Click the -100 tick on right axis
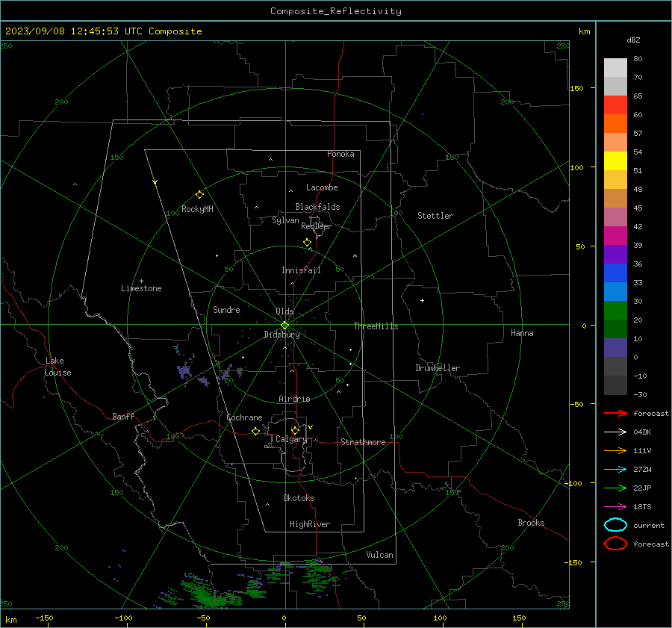The width and height of the screenshot is (672, 628). 574,483
